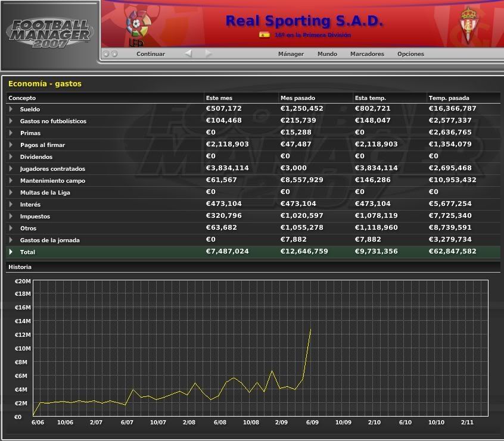Expand the Sueldo row

coord(11,109)
